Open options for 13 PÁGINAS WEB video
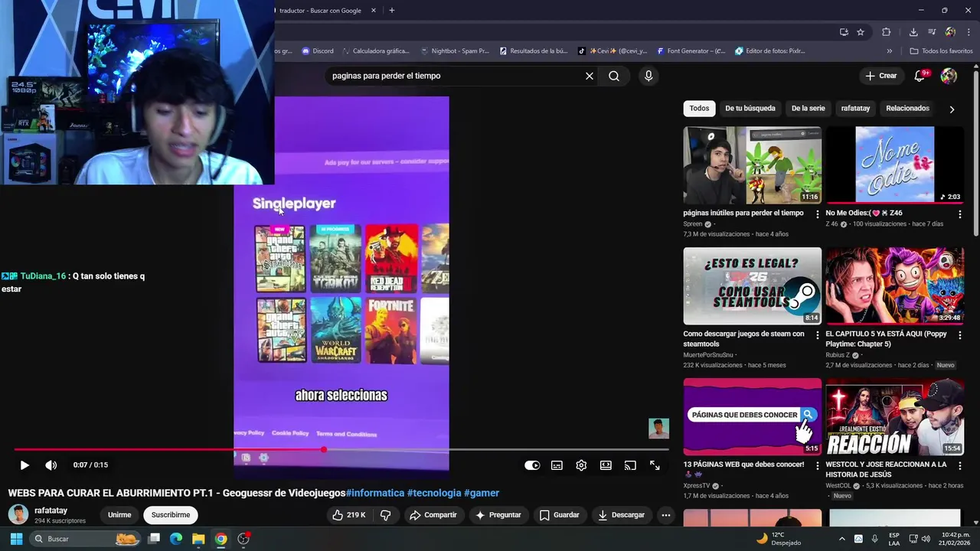Viewport: 980px width, 551px height. click(x=817, y=465)
